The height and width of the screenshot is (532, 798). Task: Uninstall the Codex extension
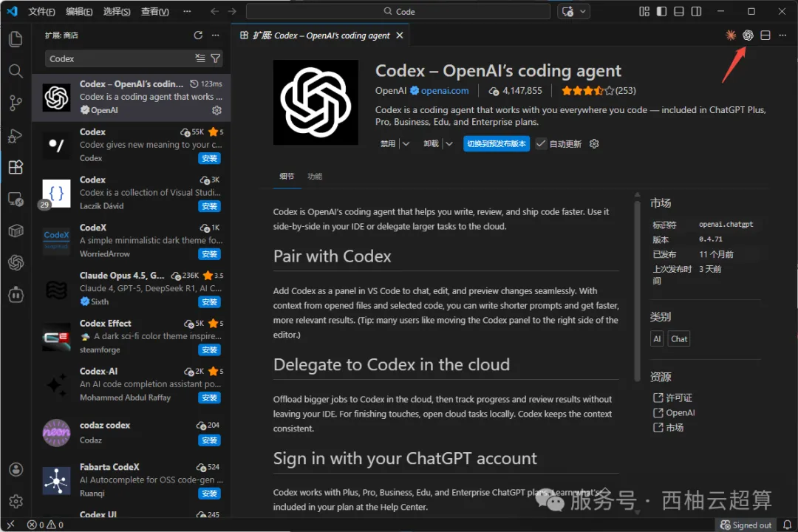pos(431,143)
